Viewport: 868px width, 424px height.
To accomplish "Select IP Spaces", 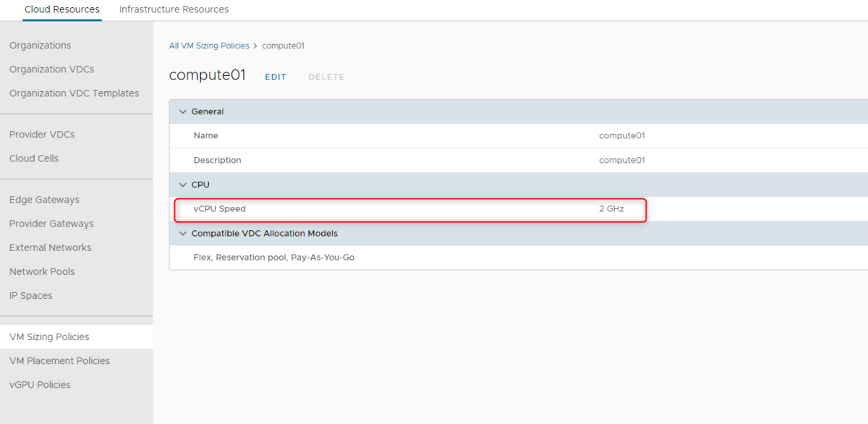I will (x=30, y=295).
